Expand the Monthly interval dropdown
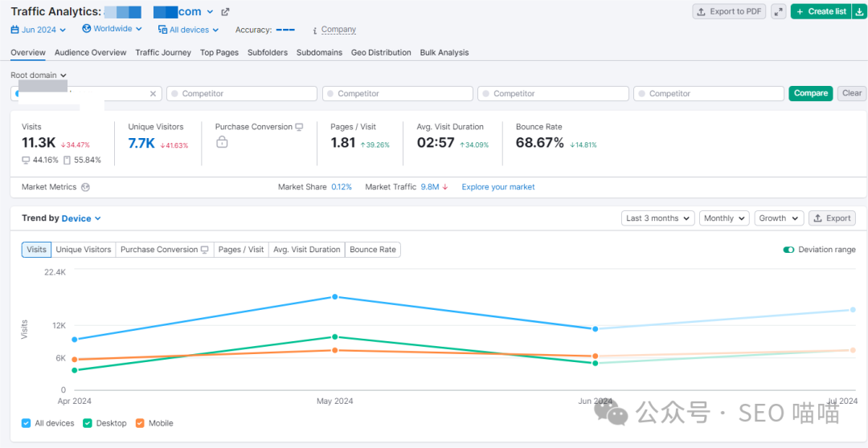The width and height of the screenshot is (868, 448). coord(723,218)
